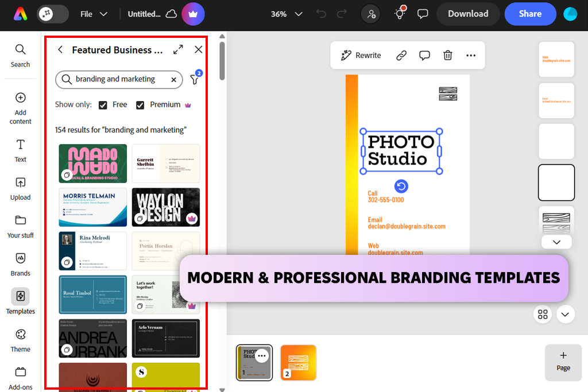Click the undo arrow
Image resolution: width=588 pixels, height=392 pixels.
[x=321, y=14]
